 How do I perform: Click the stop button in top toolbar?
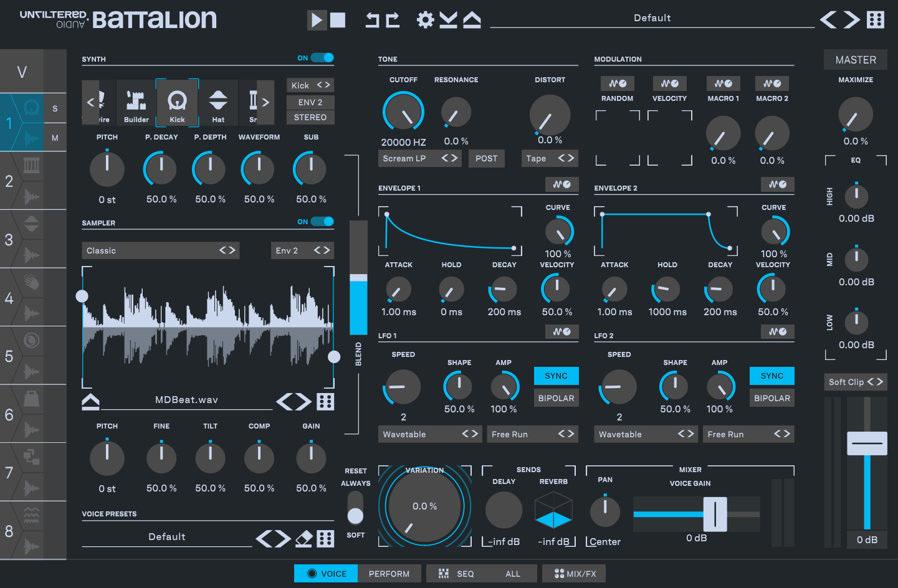[338, 20]
